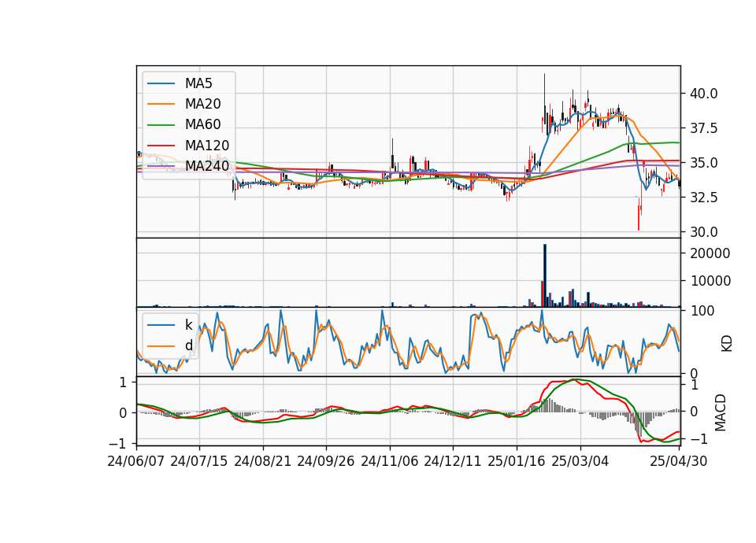Click the 37.5 price axis label
Screen dimensions: 756x543
704,128
